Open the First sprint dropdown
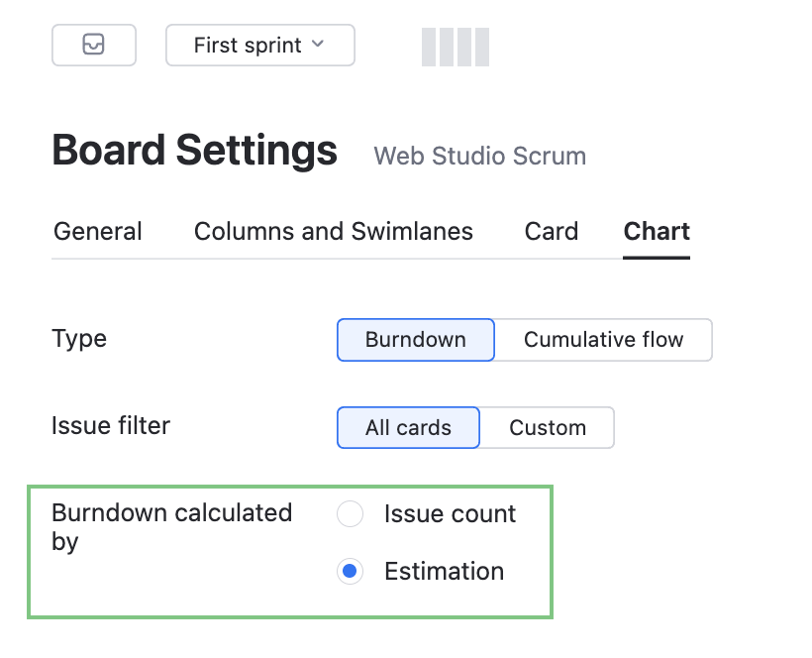This screenshot has width=812, height=658. (x=259, y=45)
